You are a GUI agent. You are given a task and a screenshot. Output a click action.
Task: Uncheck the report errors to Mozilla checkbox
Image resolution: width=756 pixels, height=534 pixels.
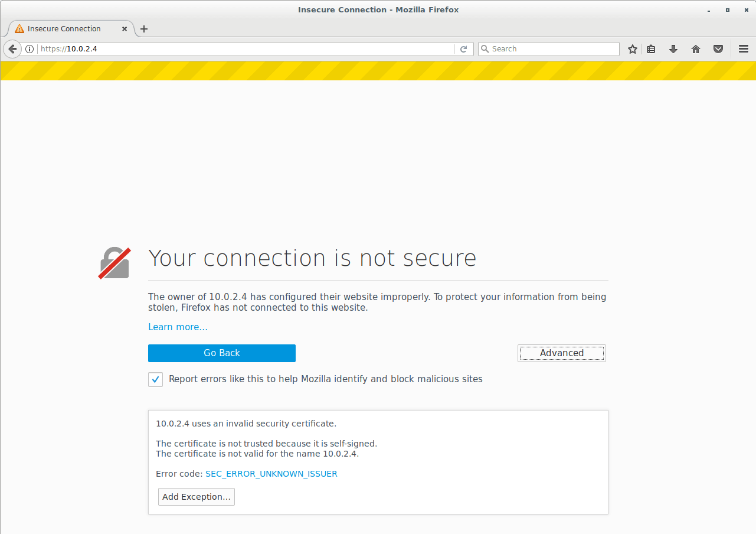(155, 379)
